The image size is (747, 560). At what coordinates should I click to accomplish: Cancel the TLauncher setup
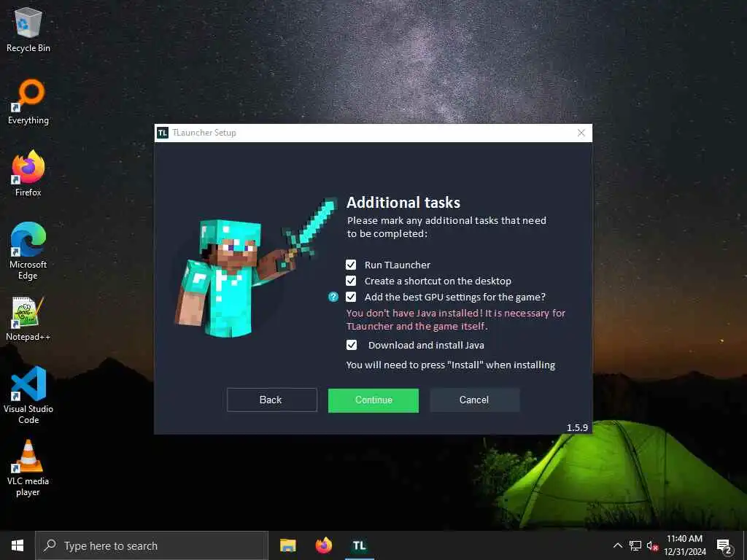[x=474, y=400]
